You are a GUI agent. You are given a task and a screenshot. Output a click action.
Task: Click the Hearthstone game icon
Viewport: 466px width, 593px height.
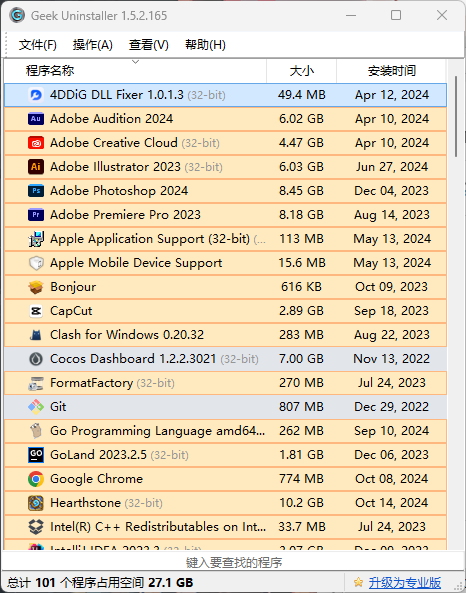pyautogui.click(x=36, y=503)
